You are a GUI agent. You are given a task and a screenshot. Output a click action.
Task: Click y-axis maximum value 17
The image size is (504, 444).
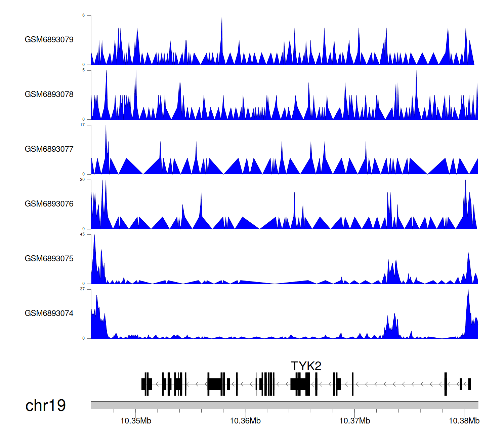coord(82,125)
